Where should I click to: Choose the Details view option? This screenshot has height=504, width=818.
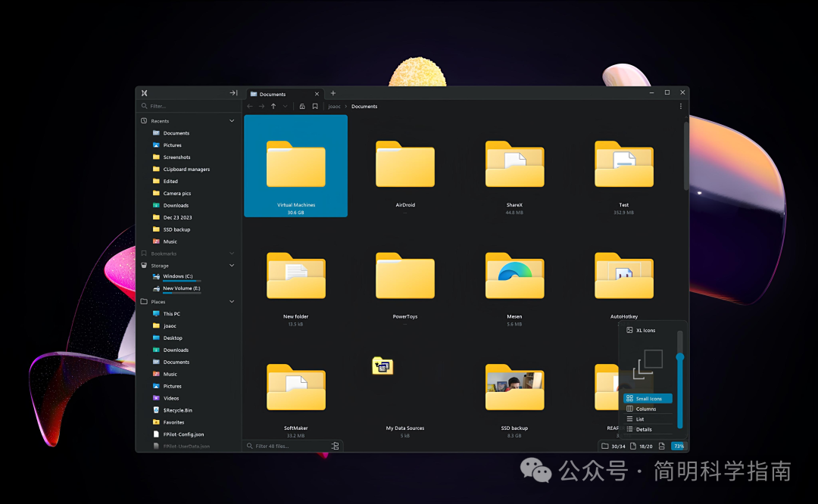click(643, 429)
